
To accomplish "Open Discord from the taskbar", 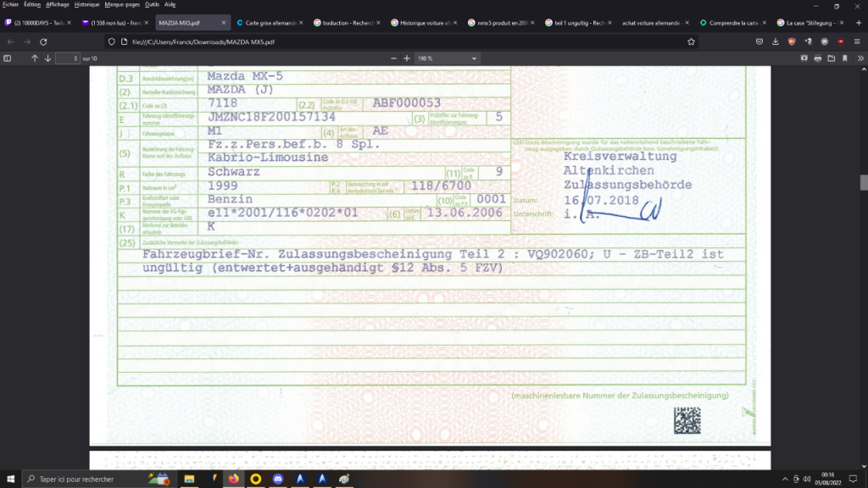I will [278, 480].
